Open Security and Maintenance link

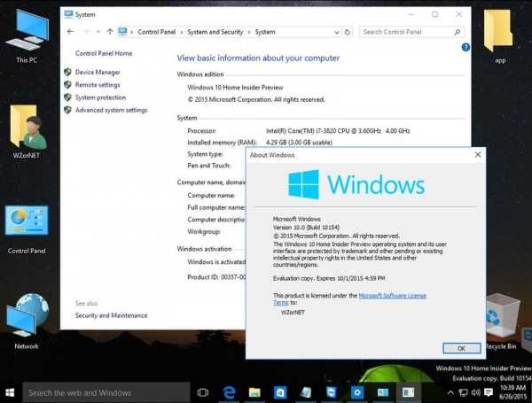pos(112,315)
